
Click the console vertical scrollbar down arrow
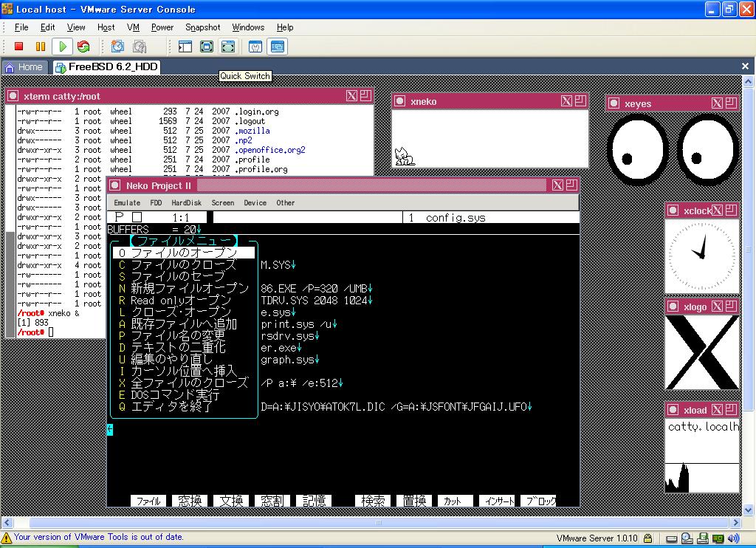(749, 510)
